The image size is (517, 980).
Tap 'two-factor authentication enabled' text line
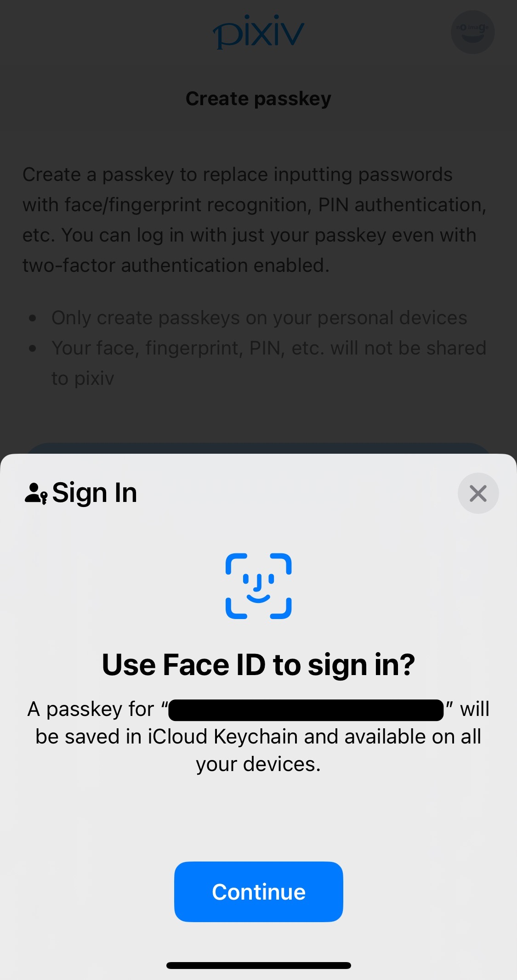pos(176,265)
